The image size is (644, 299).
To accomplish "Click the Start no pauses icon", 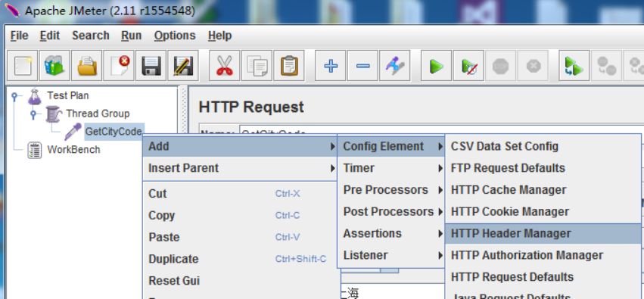I will pos(468,66).
